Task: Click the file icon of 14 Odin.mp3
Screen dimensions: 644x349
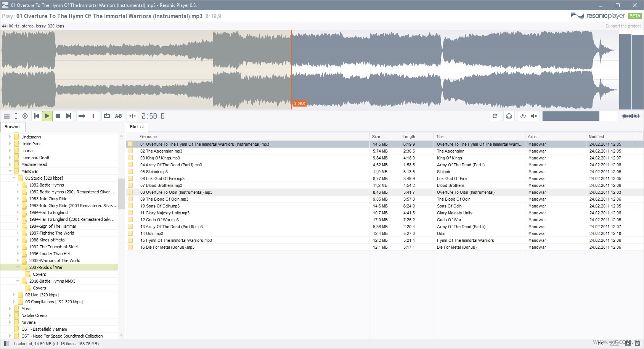Action: (130, 233)
